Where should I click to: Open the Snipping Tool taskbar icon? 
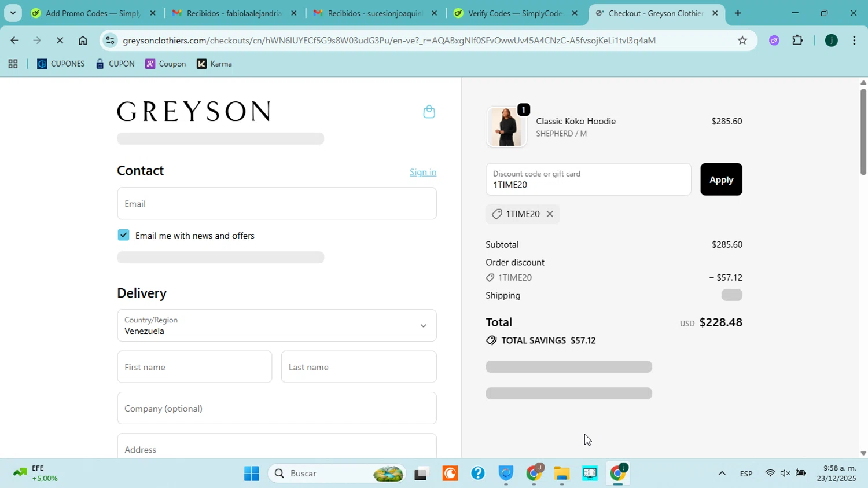point(590,474)
